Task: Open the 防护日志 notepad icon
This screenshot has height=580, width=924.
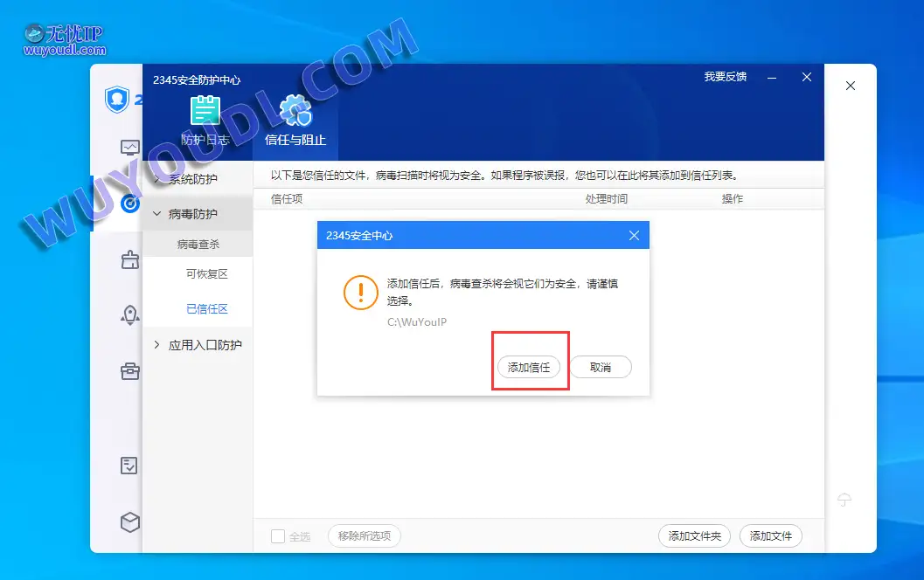Action: point(205,111)
